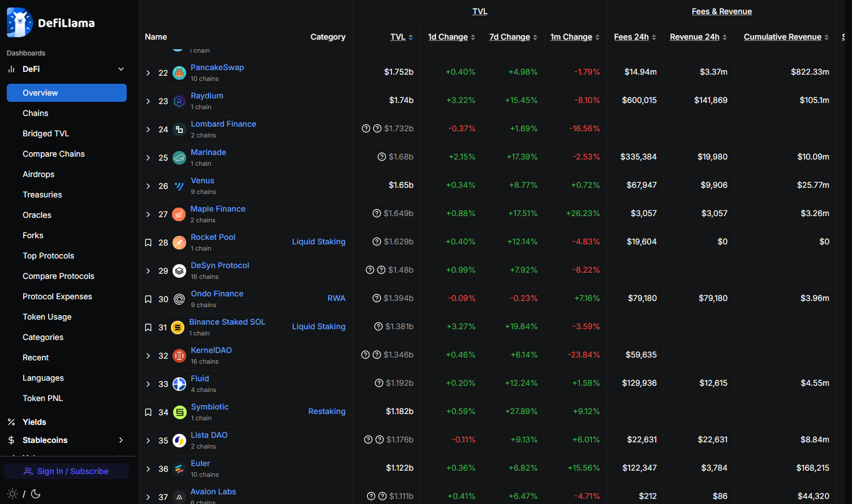Image resolution: width=852 pixels, height=504 pixels.
Task: Click the Raydium protocol logo
Action: point(179,101)
